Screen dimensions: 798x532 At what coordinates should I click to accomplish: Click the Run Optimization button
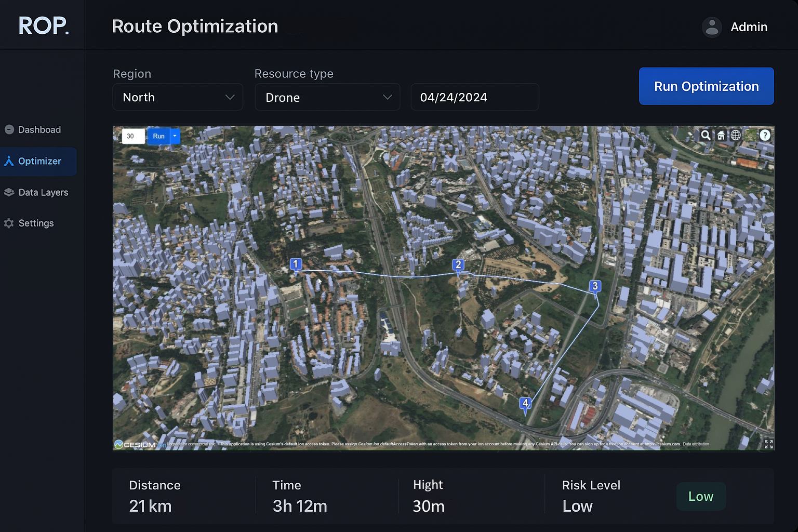click(x=706, y=86)
